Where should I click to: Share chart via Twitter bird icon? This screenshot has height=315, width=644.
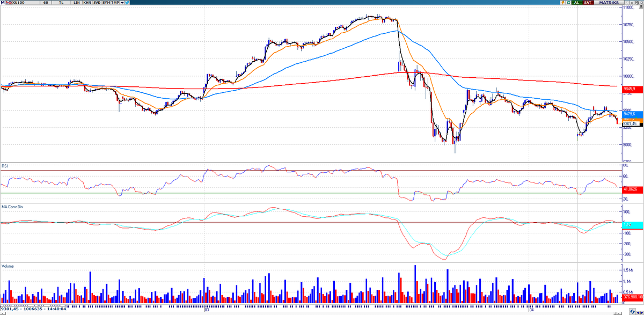[x=127, y=2]
